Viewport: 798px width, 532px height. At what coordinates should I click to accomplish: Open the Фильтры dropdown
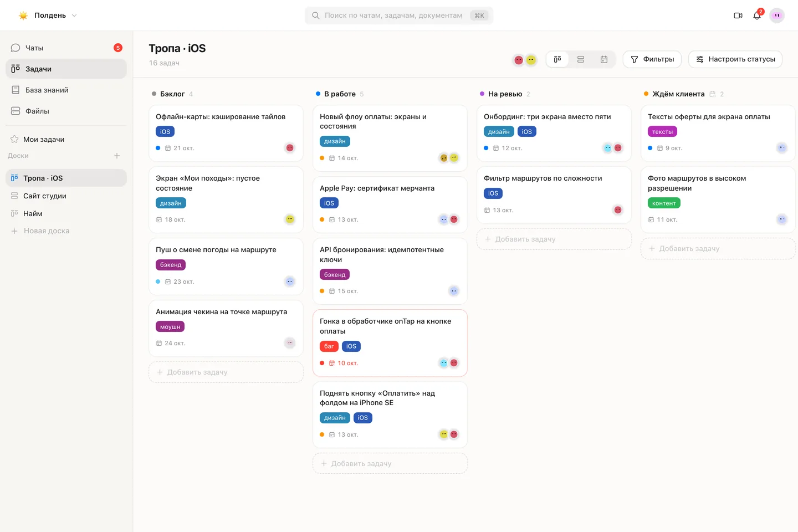pyautogui.click(x=652, y=59)
